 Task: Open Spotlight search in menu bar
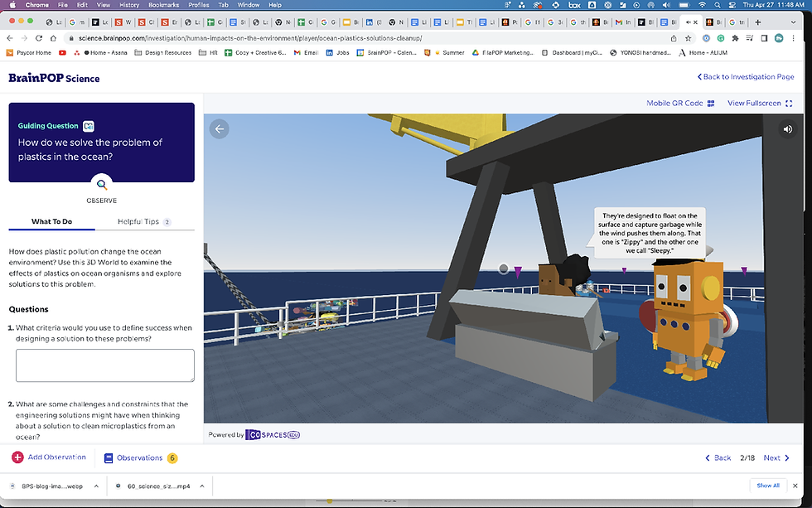coord(718,5)
